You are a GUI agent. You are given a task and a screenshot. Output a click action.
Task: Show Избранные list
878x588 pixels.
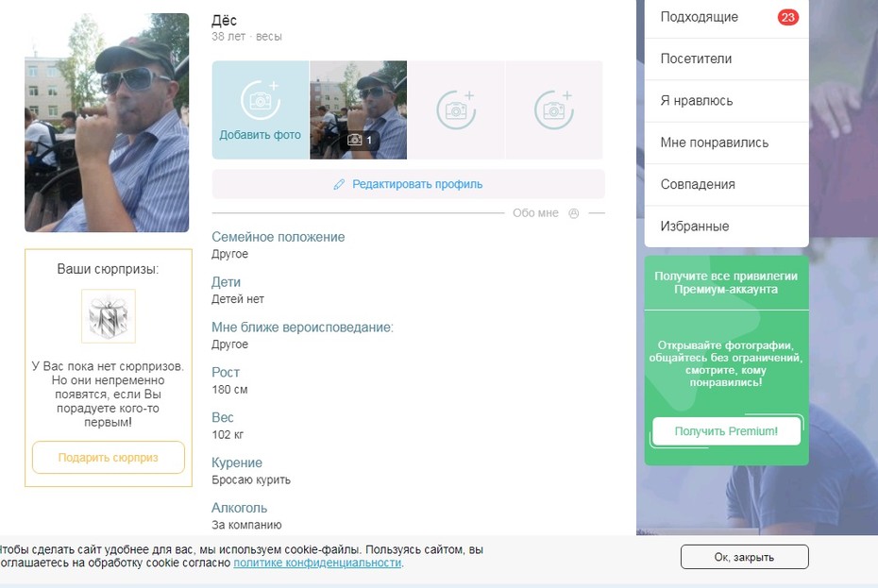726,227
